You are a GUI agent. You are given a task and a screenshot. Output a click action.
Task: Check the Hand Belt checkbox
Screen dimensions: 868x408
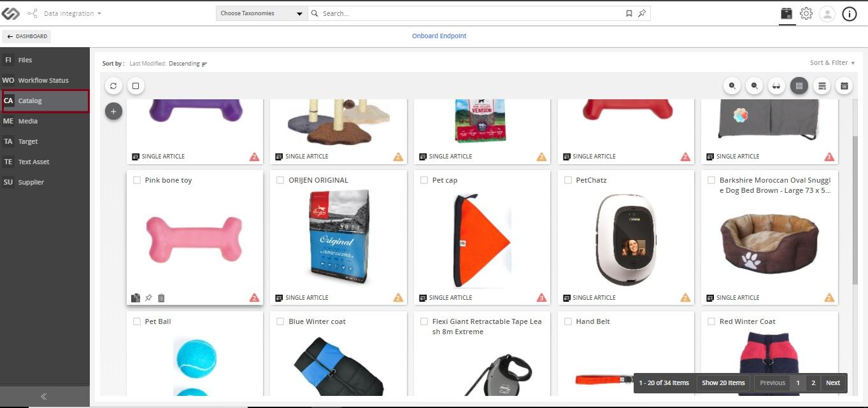[568, 321]
